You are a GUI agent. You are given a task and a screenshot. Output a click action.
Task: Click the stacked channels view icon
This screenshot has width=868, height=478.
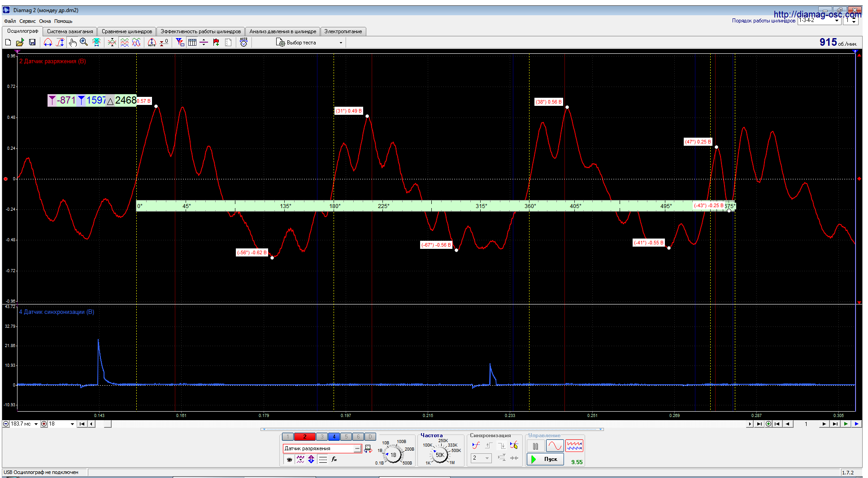coord(124,42)
